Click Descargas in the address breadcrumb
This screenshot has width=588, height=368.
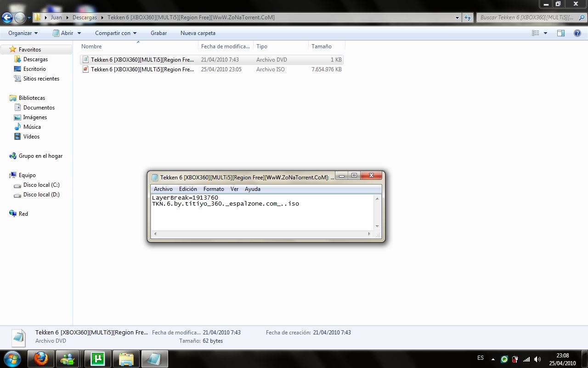85,17
